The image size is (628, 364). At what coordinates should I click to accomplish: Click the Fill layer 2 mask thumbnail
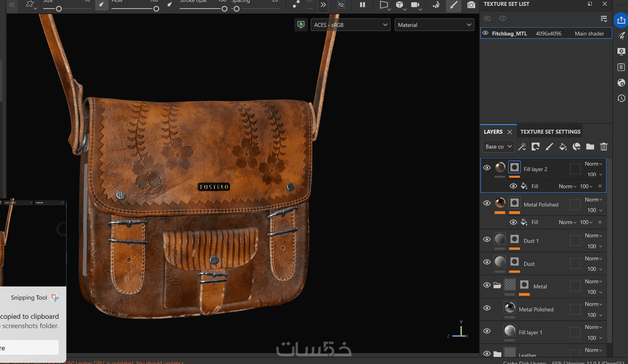[515, 168]
